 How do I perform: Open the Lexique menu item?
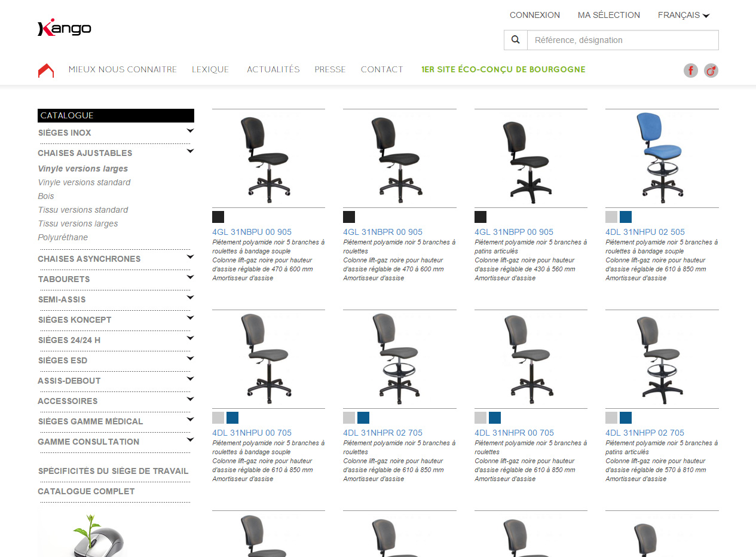click(210, 69)
